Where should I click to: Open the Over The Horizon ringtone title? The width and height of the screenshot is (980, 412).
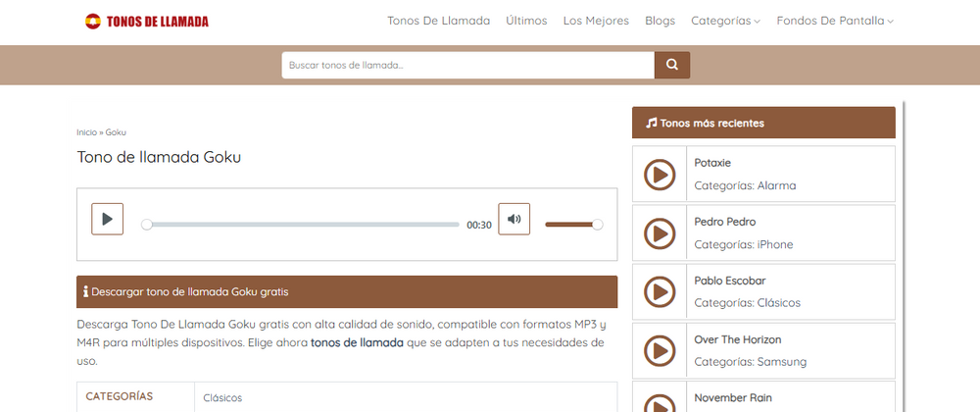(738, 339)
